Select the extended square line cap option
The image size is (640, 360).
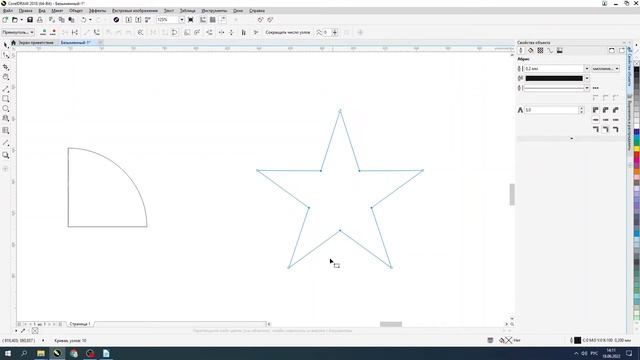click(x=616, y=120)
